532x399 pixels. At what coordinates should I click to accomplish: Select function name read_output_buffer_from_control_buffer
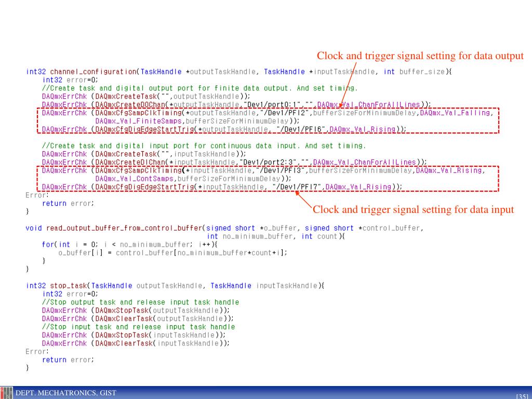[124, 228]
